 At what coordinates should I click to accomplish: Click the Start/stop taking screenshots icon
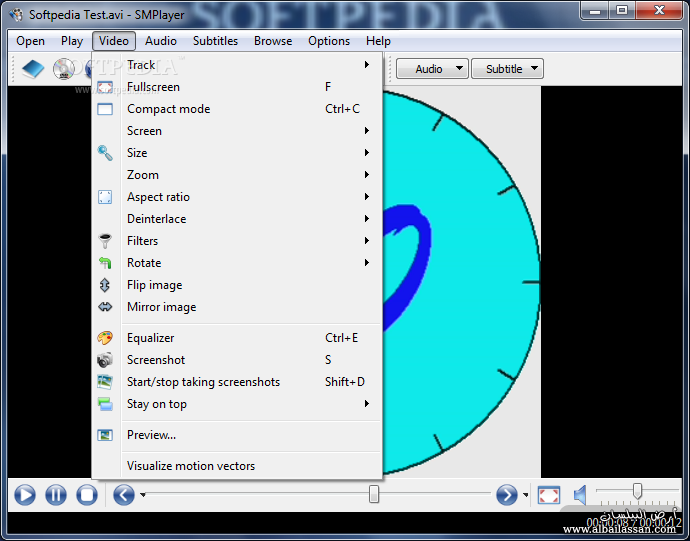click(105, 382)
